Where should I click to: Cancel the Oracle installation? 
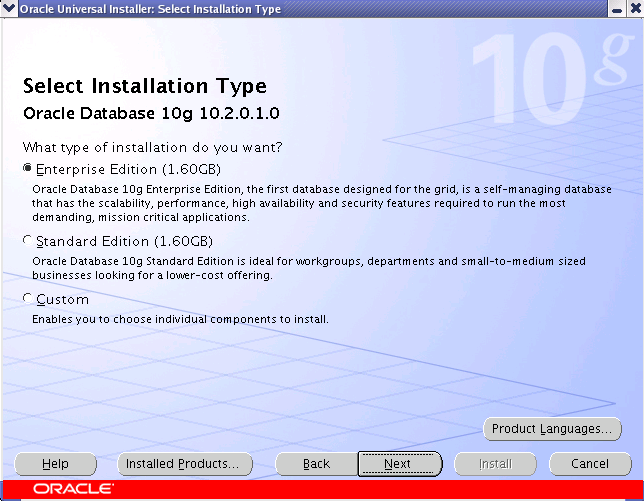(x=590, y=464)
